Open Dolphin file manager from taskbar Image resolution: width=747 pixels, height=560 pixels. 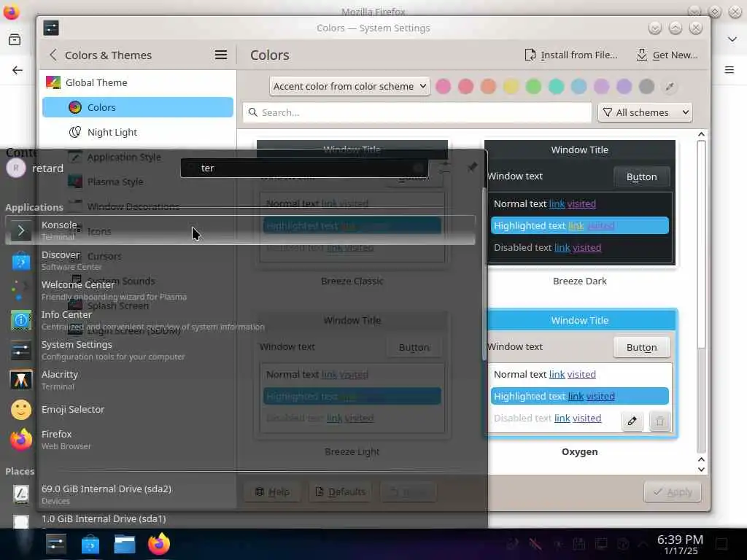[124, 544]
